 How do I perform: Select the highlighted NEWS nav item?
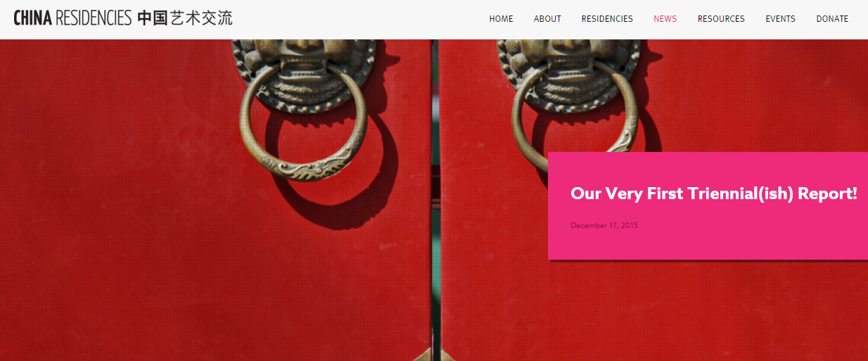pyautogui.click(x=665, y=19)
